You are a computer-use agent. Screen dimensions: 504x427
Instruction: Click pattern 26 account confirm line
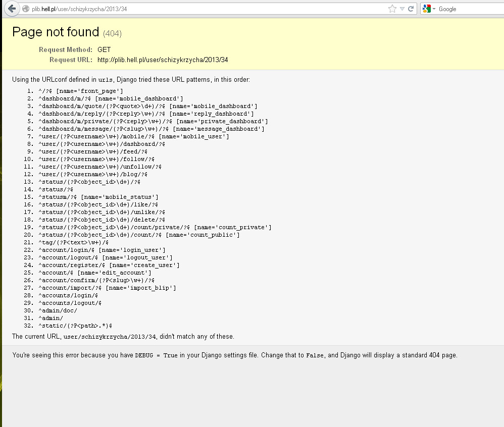tap(96, 280)
